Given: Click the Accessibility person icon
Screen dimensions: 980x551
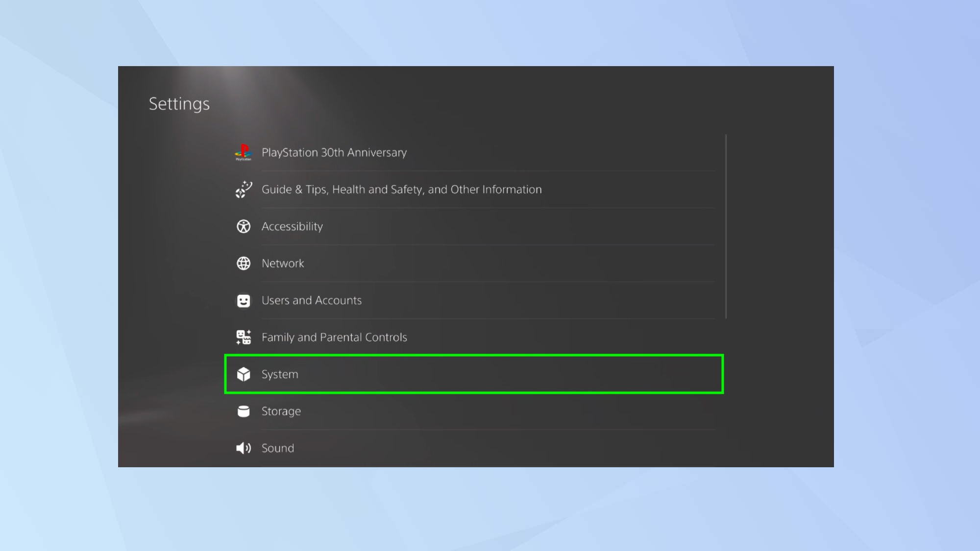Looking at the screenshot, I should click(x=243, y=226).
